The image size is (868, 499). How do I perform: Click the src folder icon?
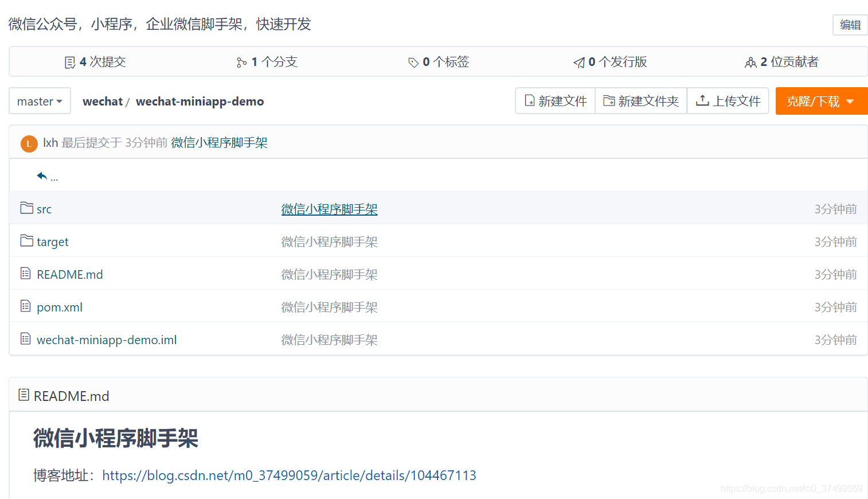coord(26,208)
